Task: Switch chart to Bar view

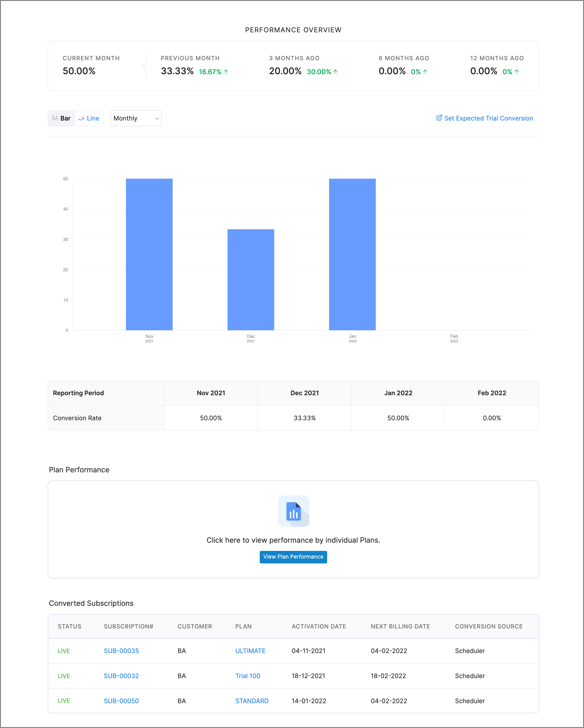Action: [x=61, y=118]
